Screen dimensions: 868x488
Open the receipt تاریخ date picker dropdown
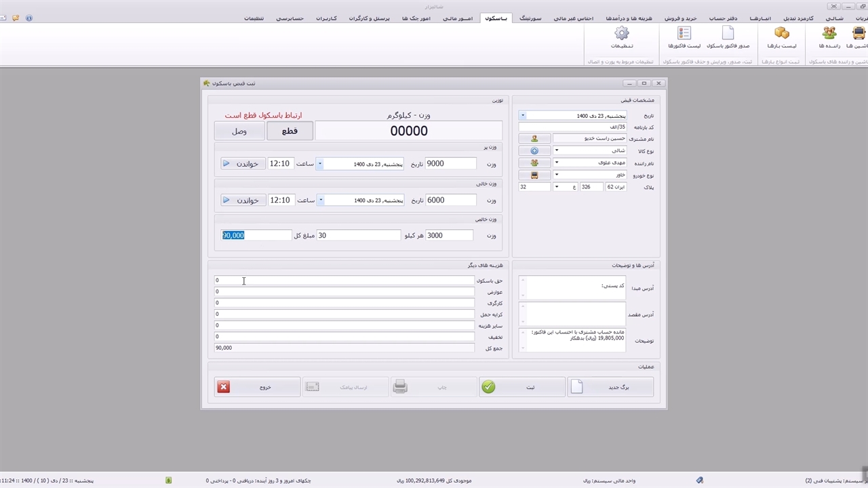tap(523, 116)
